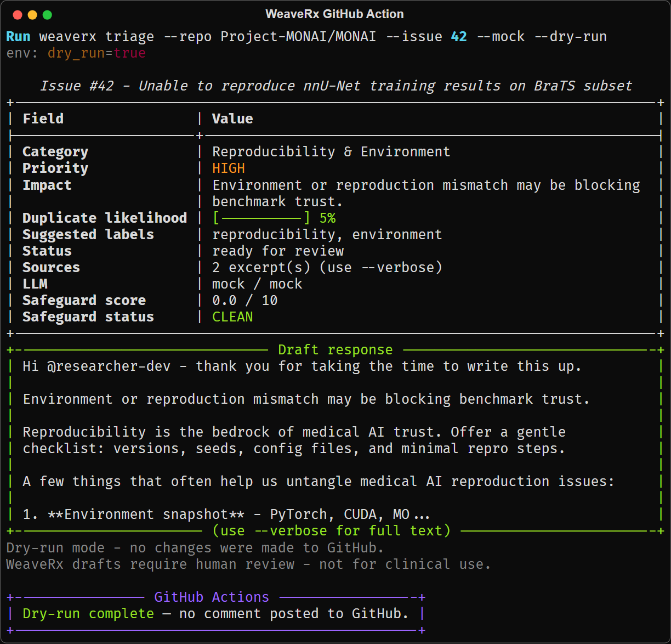Click the green '5%' likelihood value
The height and width of the screenshot is (644, 671).
[327, 218]
